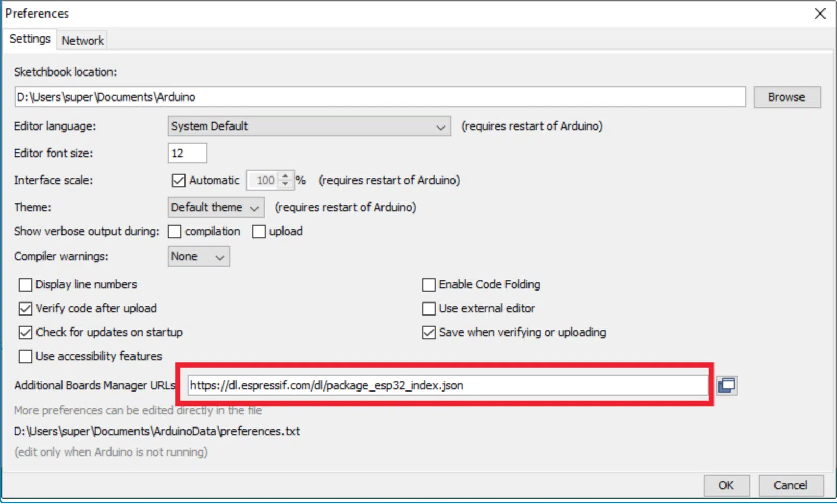The image size is (837, 504).
Task: Click the Sketchbook location label
Action: [65, 72]
